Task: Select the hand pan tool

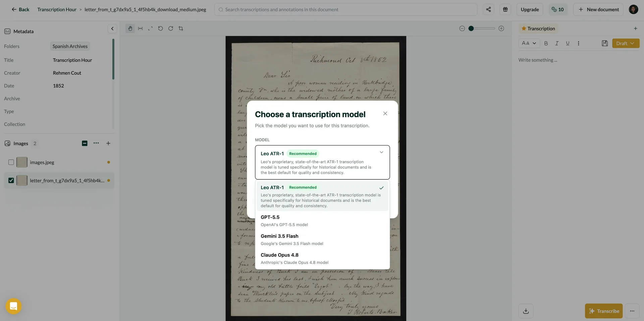Action: (x=130, y=29)
